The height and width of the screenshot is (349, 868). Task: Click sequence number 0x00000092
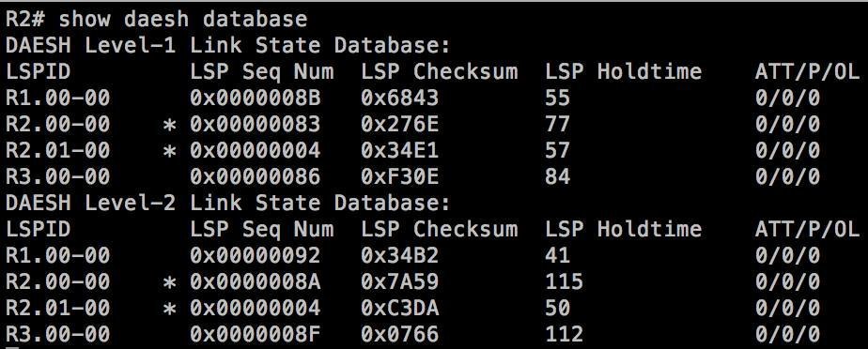[256, 255]
